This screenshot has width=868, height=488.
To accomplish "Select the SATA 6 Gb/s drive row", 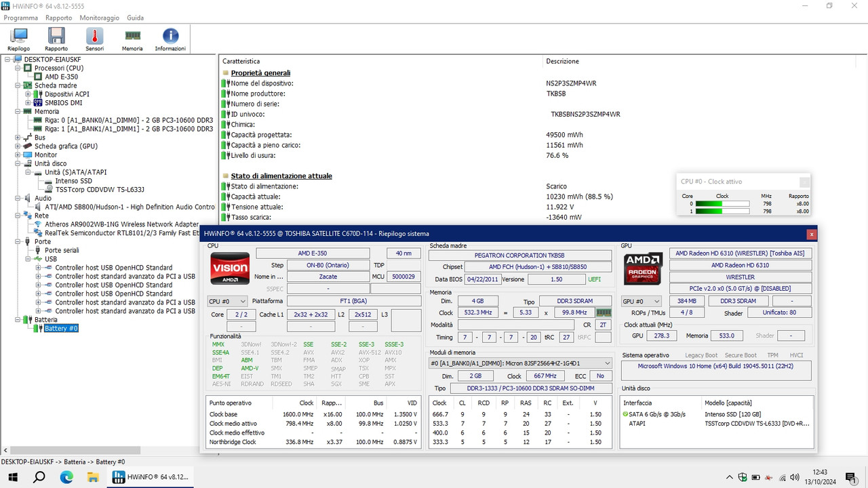I will [x=717, y=414].
